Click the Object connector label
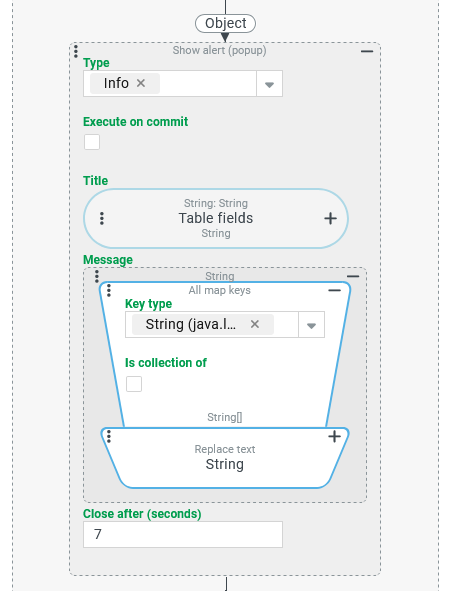Image resolution: width=451 pixels, height=591 pixels. point(225,23)
